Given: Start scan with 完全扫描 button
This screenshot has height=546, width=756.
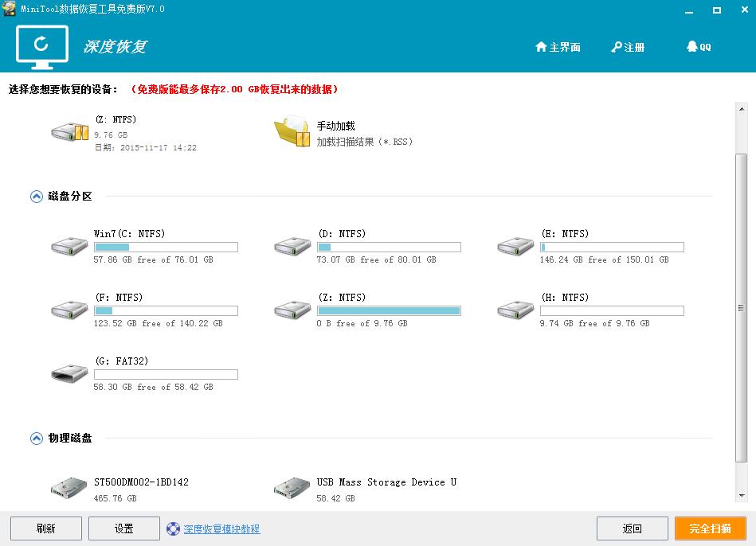Looking at the screenshot, I should [x=711, y=528].
